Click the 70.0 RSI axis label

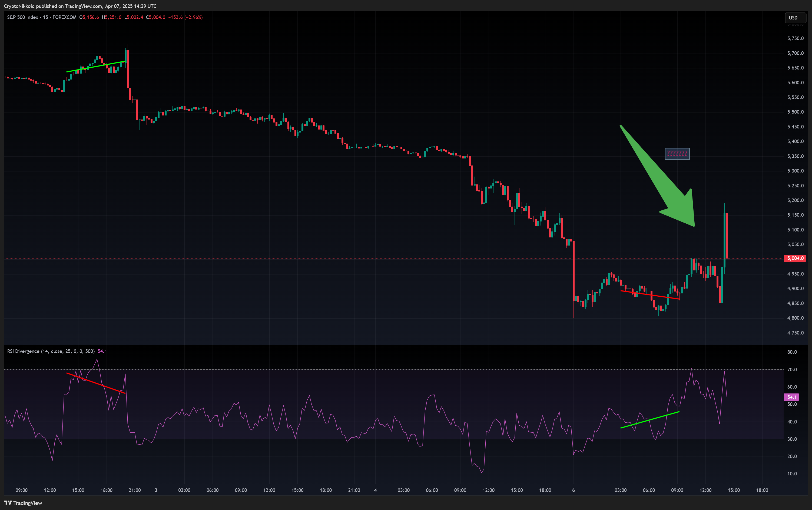pyautogui.click(x=792, y=370)
